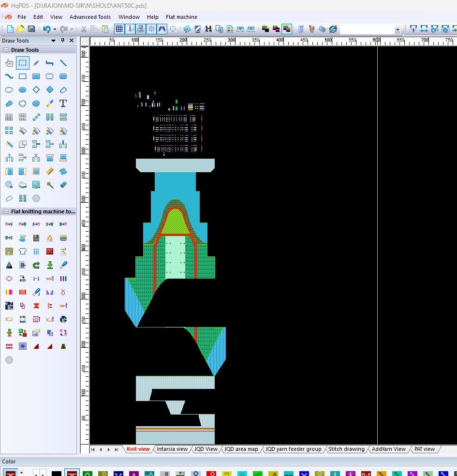Switch to the Stitch drawing tab
The height and width of the screenshot is (476, 457).
click(x=346, y=449)
